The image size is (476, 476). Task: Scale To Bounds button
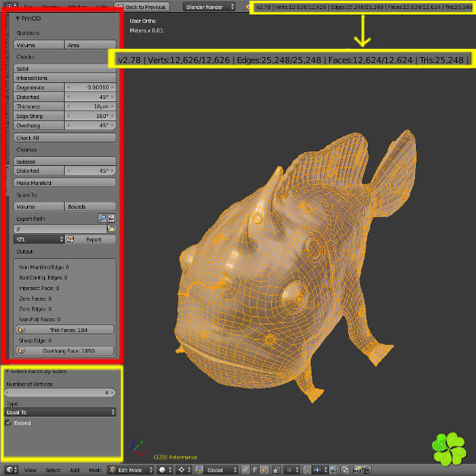[x=90, y=206]
